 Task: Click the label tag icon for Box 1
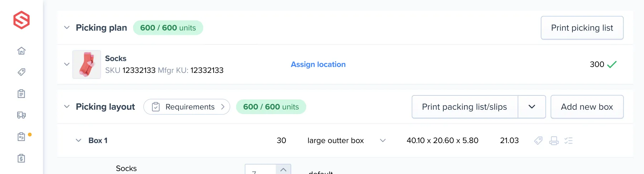(x=538, y=141)
